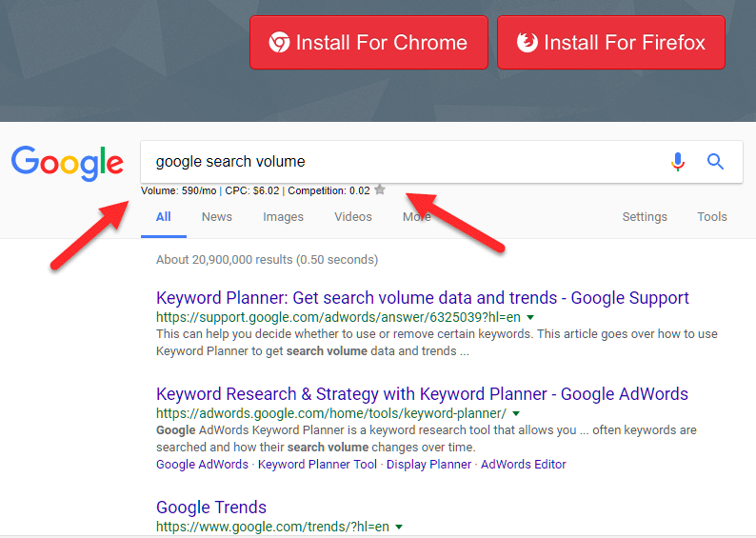Select the All results tab
Image resolution: width=756 pixels, height=538 pixels.
[164, 217]
